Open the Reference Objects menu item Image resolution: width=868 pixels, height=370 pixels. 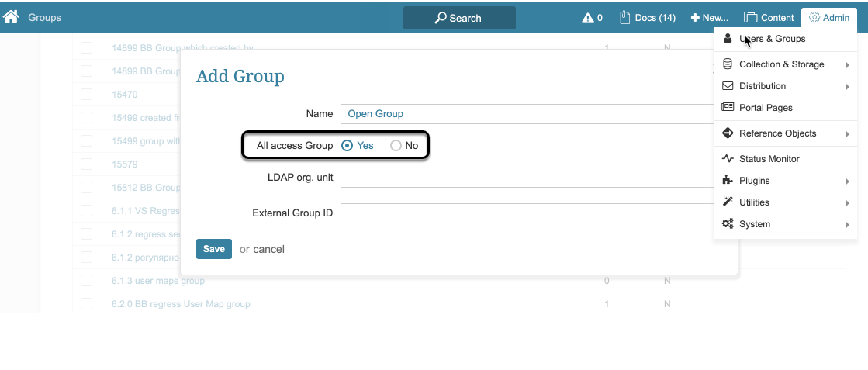(x=777, y=133)
